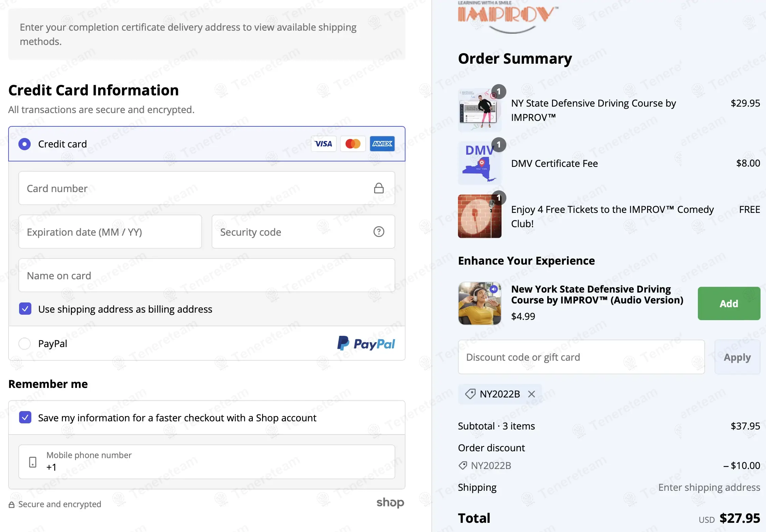Click the Discount code or gift card field
This screenshot has height=532, width=766.
[x=581, y=357]
